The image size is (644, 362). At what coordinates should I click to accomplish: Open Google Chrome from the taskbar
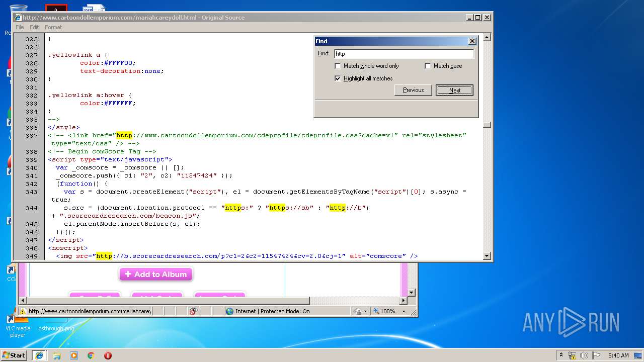coord(91,355)
